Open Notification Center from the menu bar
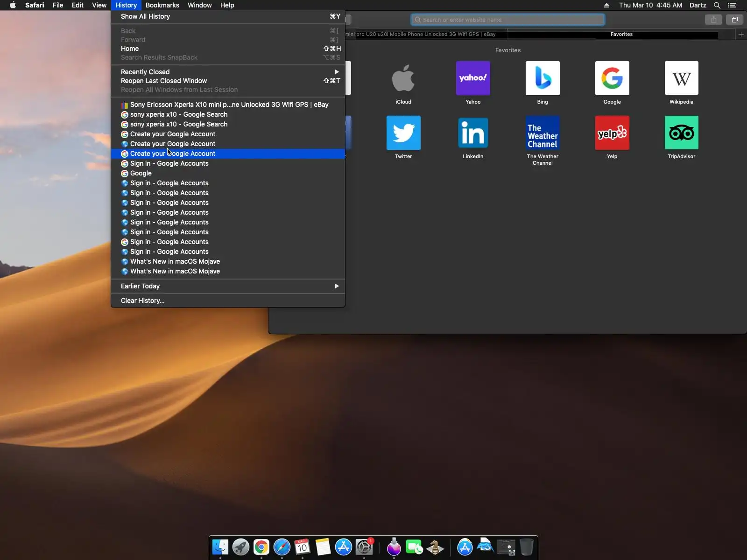Viewport: 747px width, 560px height. point(732,5)
